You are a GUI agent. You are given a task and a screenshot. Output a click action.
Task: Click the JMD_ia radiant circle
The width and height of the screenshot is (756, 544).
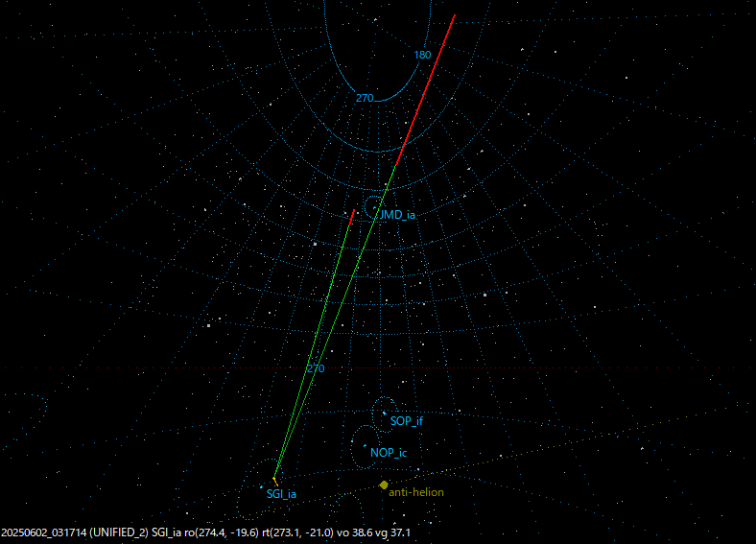click(373, 207)
